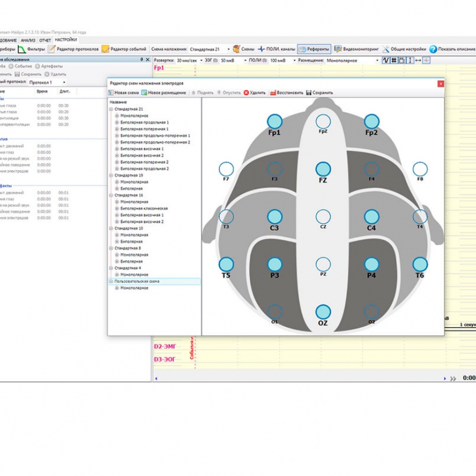Click the left scroll arrow below the chart
The width and height of the screenshot is (476, 476).
(156, 378)
